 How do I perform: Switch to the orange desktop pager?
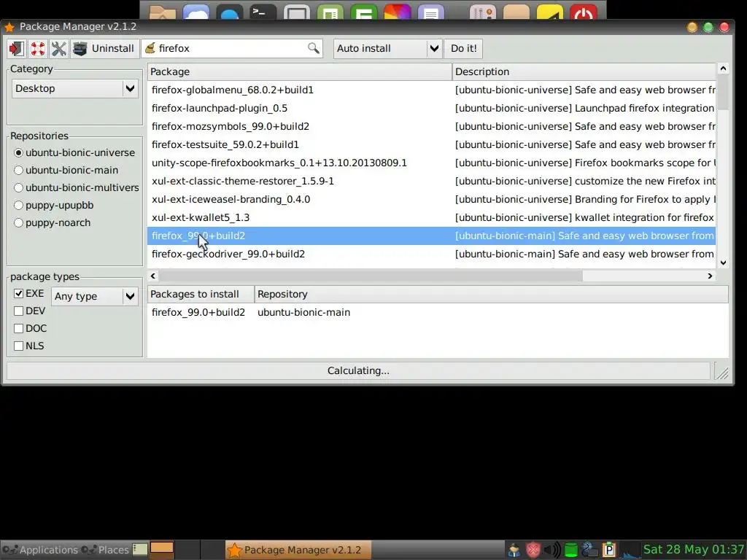pyautogui.click(x=162, y=548)
